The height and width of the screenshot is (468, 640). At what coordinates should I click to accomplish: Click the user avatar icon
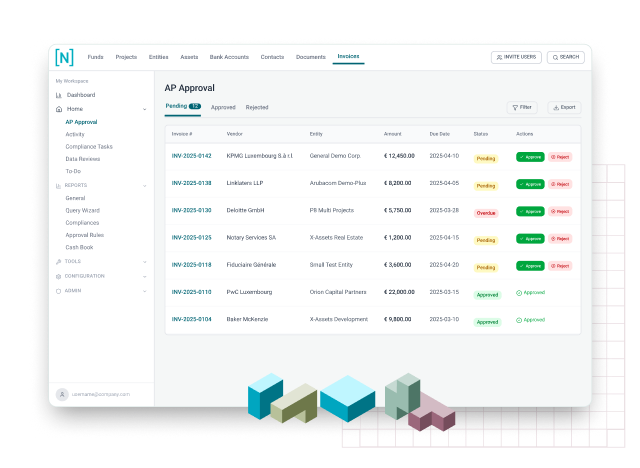click(62, 395)
